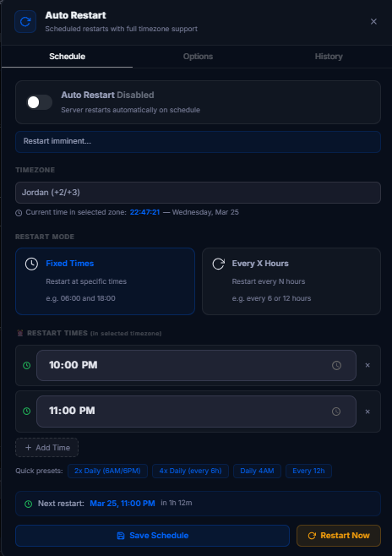Enable the Auto Restart toggle switch
This screenshot has width=392, height=556.
click(40, 102)
